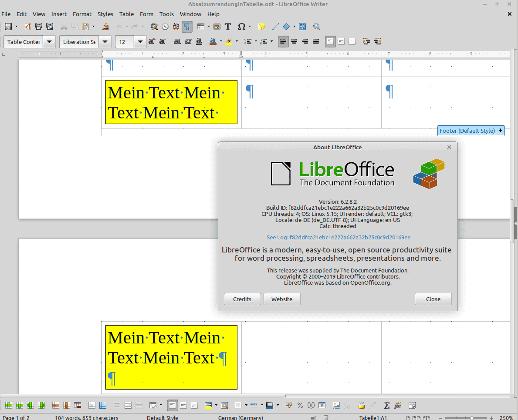Open the Tools menu
The height and width of the screenshot is (420, 518).
pos(166,14)
